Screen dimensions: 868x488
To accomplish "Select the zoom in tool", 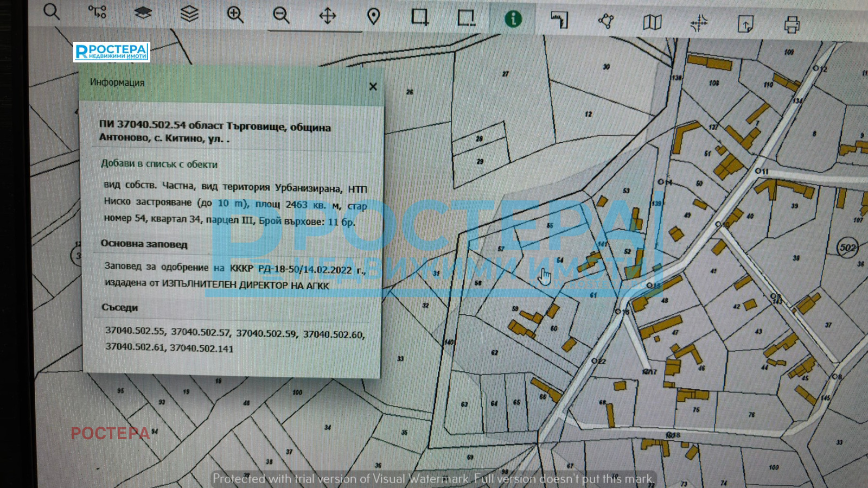I will pos(235,15).
